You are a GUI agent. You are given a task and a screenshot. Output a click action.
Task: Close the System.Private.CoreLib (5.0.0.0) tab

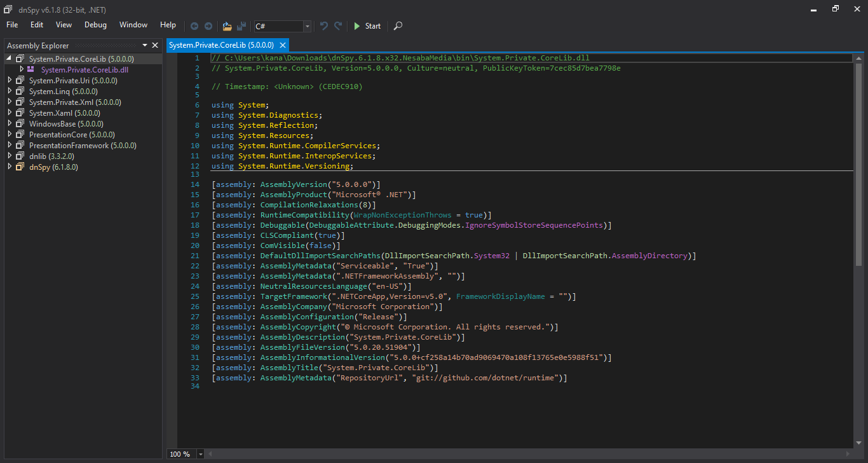[283, 45]
